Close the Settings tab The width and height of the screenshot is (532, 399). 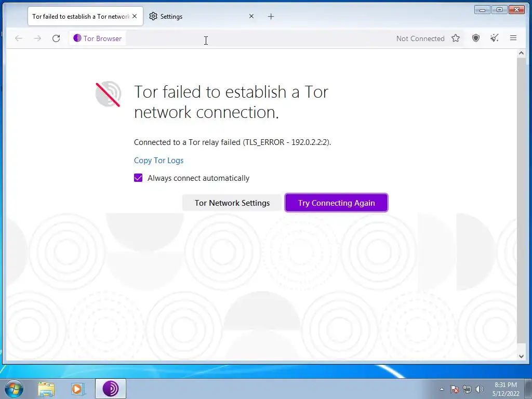(251, 16)
